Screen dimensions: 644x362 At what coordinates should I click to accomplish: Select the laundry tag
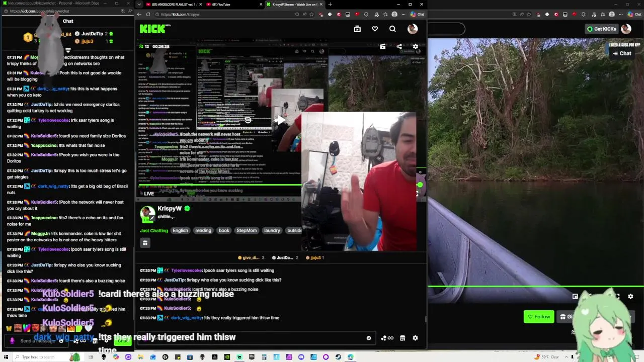[x=272, y=231]
